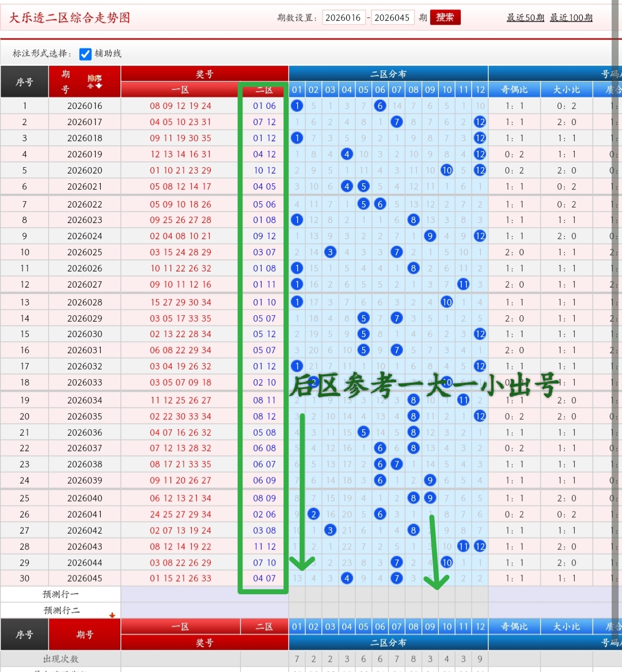The image size is (622, 672).
Task: Click blue ball 09 in row 2026024
Action: point(430,236)
